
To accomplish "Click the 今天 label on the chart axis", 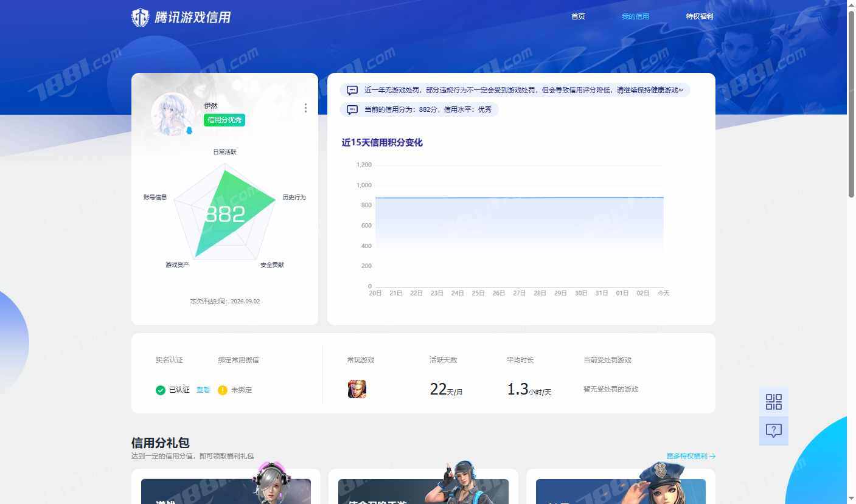I will pyautogui.click(x=663, y=293).
